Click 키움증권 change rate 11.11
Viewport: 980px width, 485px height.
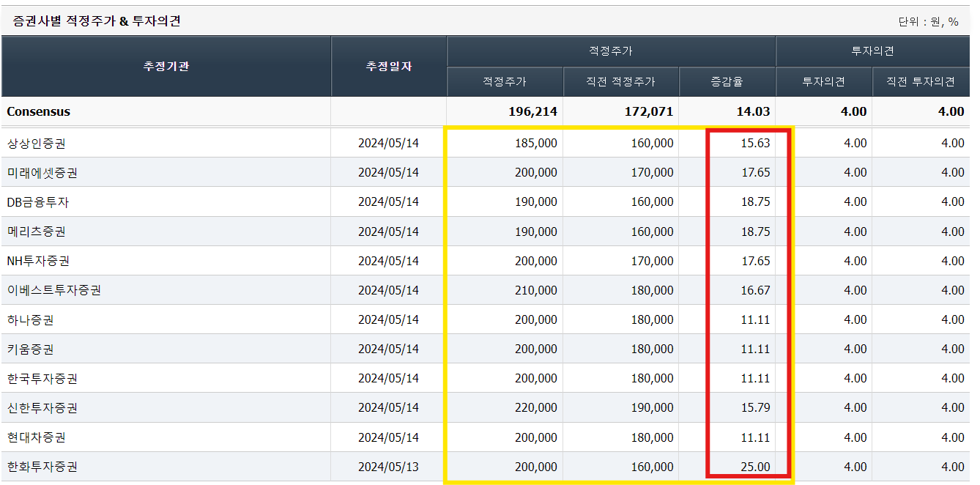(x=756, y=349)
